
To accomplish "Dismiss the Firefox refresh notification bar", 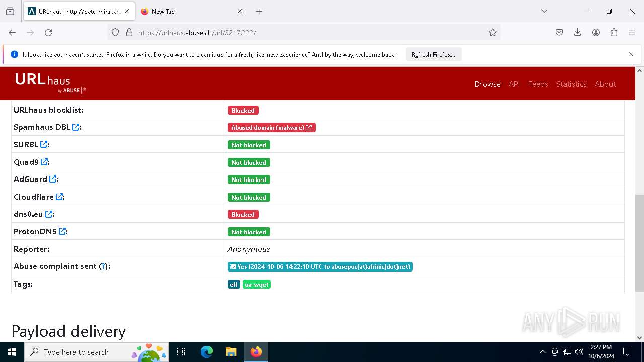I will tap(631, 54).
